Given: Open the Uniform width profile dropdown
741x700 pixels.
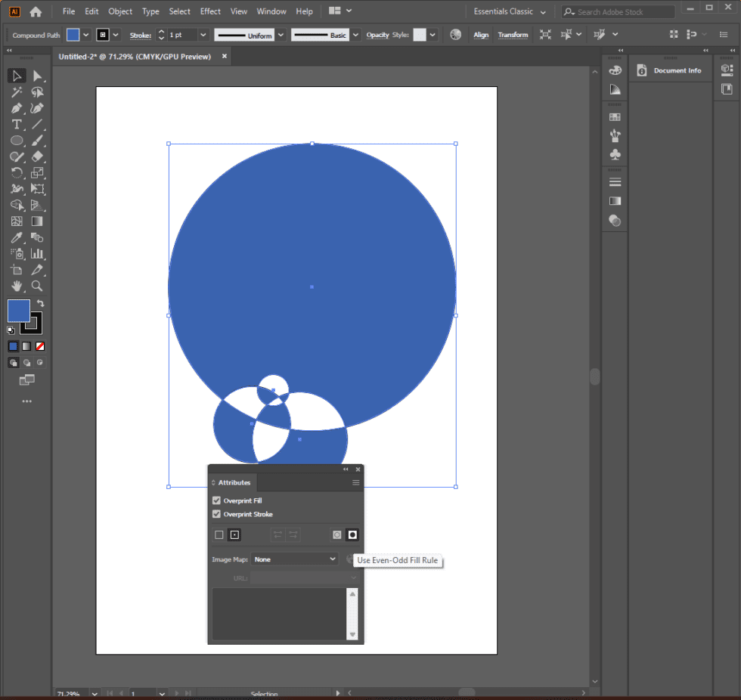Looking at the screenshot, I should click(281, 34).
